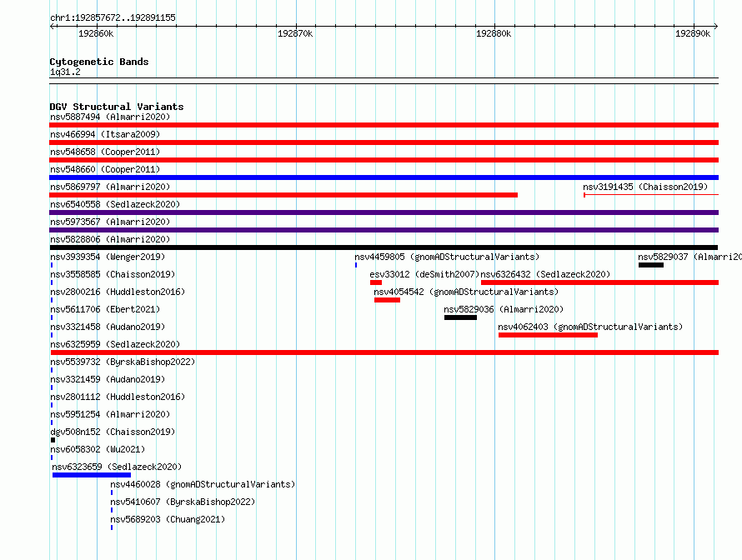Image resolution: width=742 pixels, height=560 pixels.
Task: Click nsv4460028 (gnomADStructuralVariants) label
Action: tap(203, 484)
